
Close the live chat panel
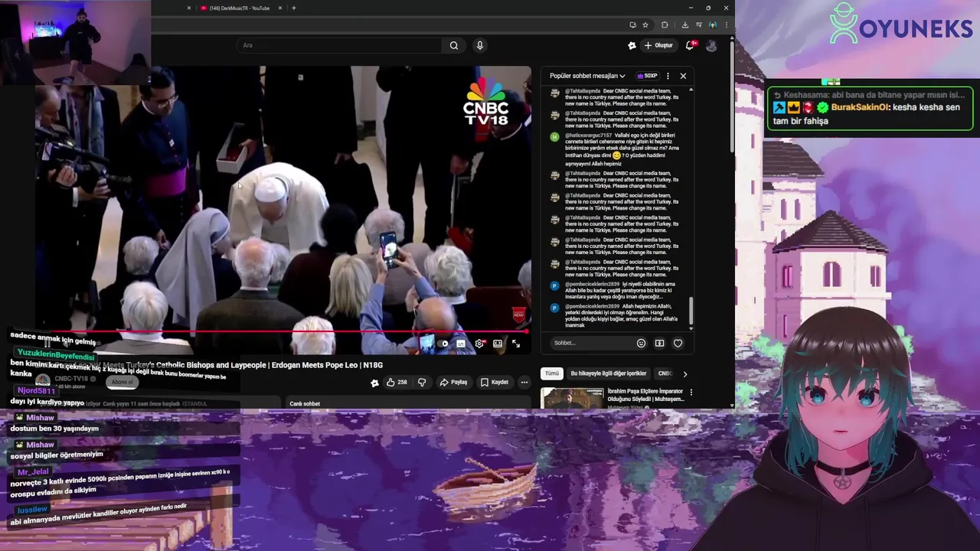pyautogui.click(x=683, y=76)
